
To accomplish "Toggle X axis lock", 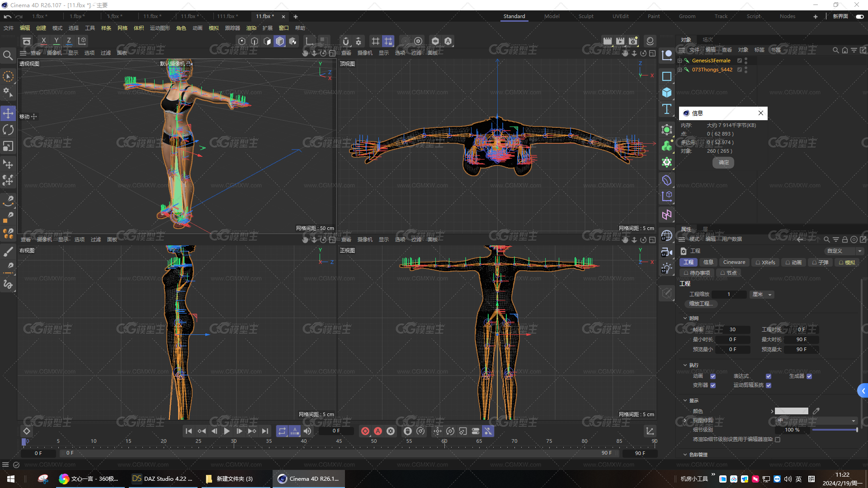I will tap(43, 41).
